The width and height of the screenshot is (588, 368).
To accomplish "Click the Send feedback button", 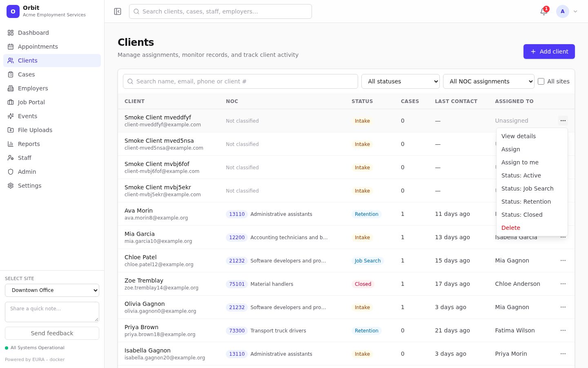I will [x=52, y=333].
